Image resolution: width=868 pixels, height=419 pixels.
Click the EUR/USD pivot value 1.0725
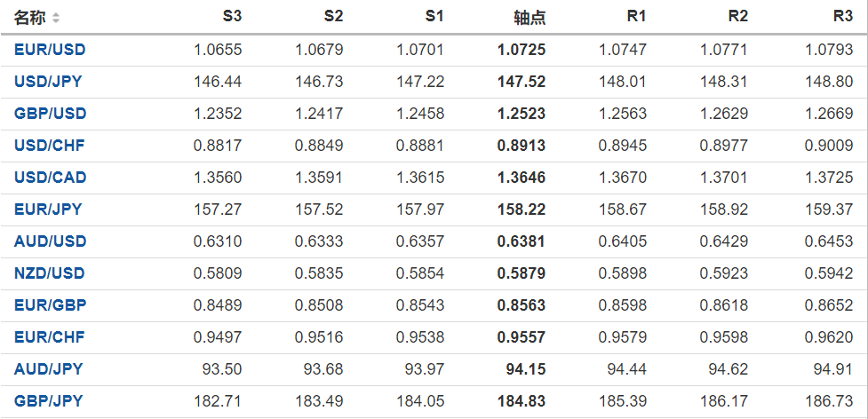522,50
